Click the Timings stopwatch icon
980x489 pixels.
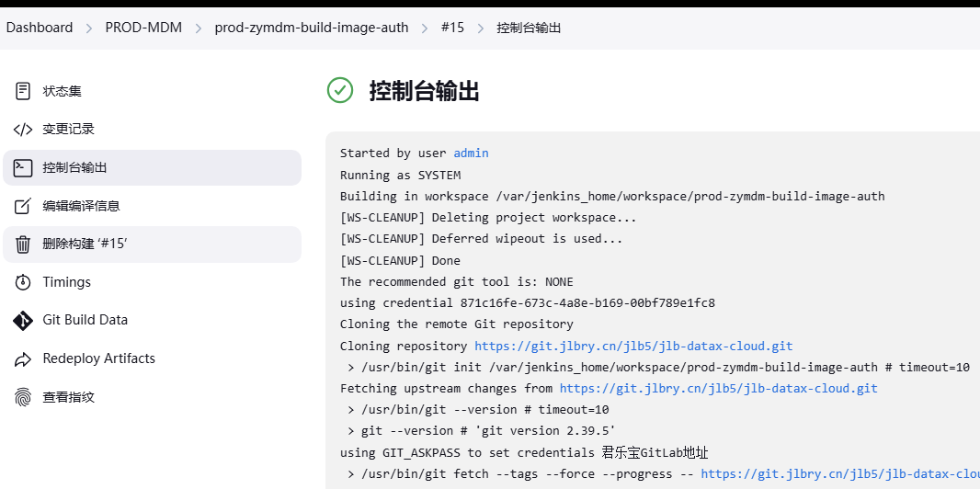(x=23, y=282)
